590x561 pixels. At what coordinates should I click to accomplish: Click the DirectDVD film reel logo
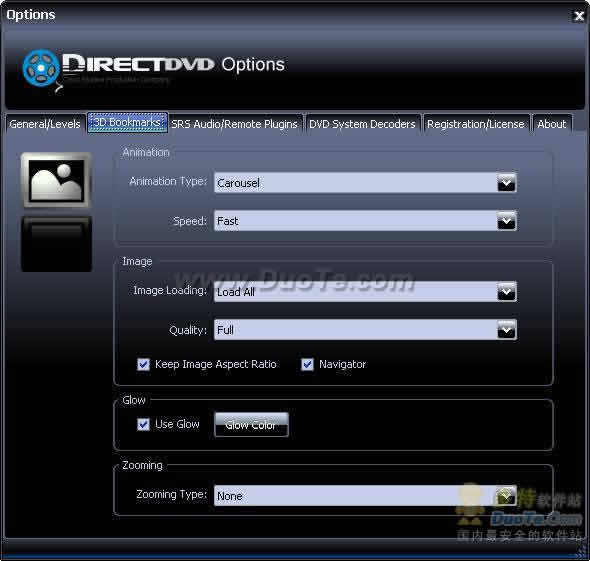(x=41, y=69)
